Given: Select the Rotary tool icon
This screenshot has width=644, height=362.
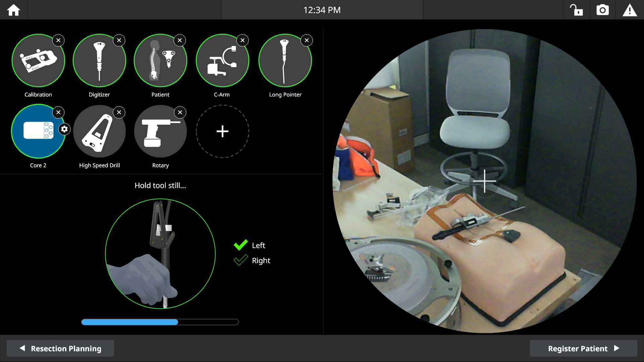Looking at the screenshot, I should click(x=160, y=131).
